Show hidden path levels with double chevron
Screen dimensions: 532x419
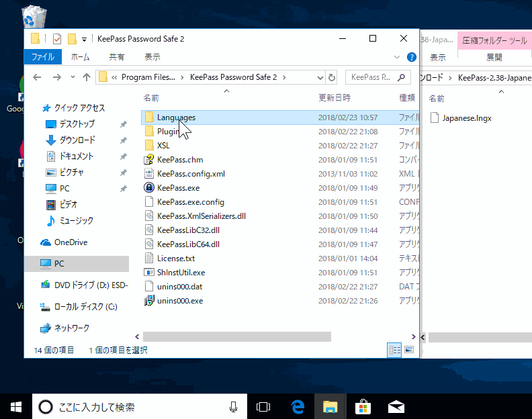pos(114,77)
